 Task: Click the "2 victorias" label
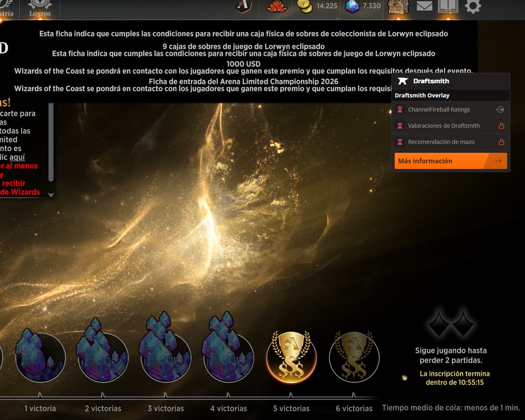coord(103,409)
